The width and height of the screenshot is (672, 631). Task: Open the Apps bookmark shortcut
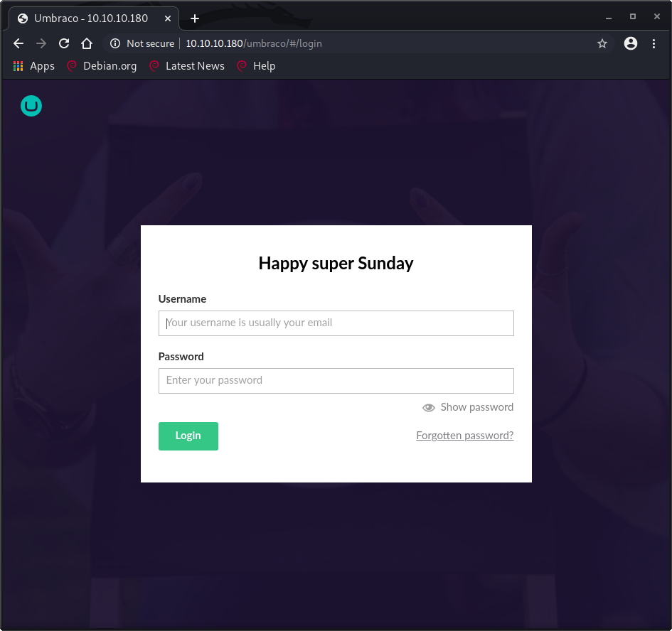pos(34,66)
